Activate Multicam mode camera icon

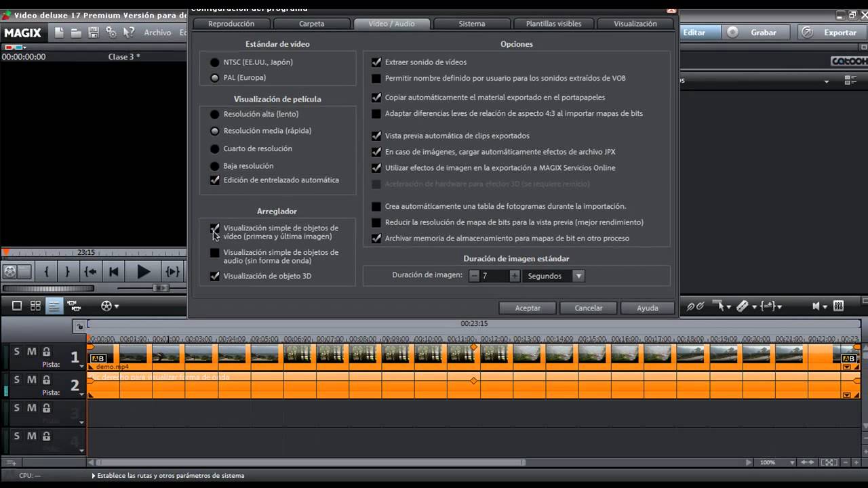pyautogui.click(x=74, y=306)
